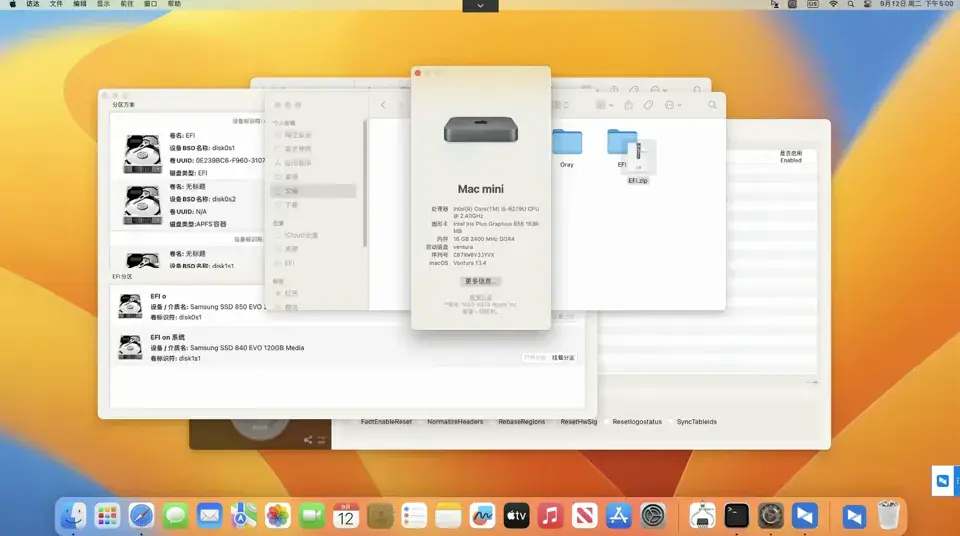
Task: Open the More actions dropdown in back Finder window
Action: click(x=658, y=89)
